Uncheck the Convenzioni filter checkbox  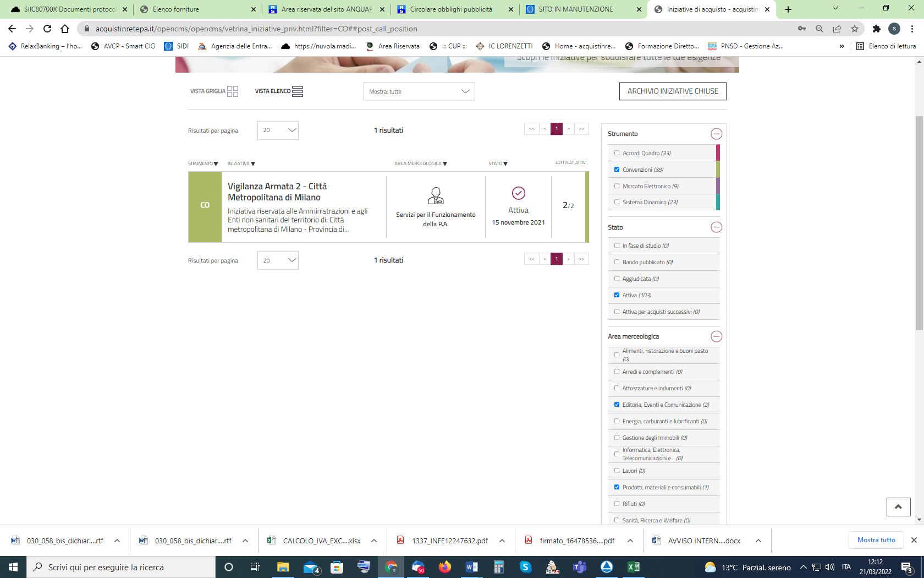tap(617, 170)
